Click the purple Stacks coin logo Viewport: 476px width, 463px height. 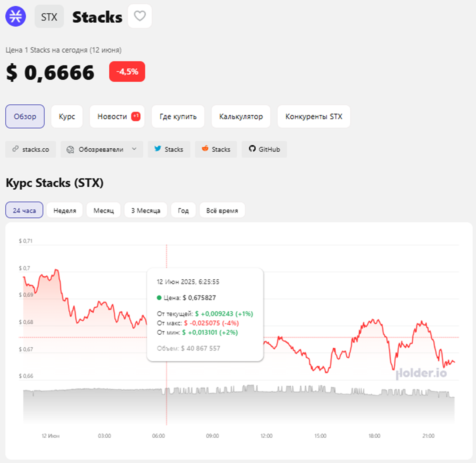tap(15, 17)
